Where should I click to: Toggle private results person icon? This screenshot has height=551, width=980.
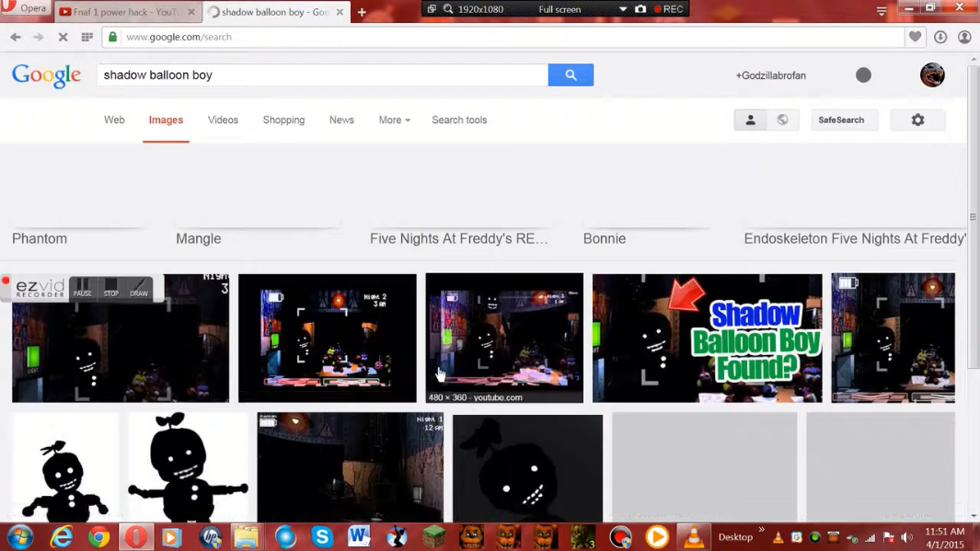point(750,121)
